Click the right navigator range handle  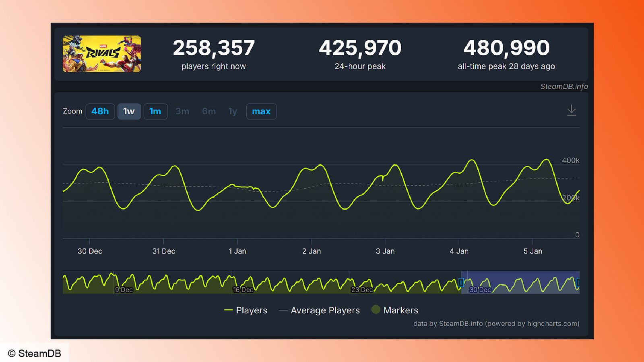click(x=578, y=282)
